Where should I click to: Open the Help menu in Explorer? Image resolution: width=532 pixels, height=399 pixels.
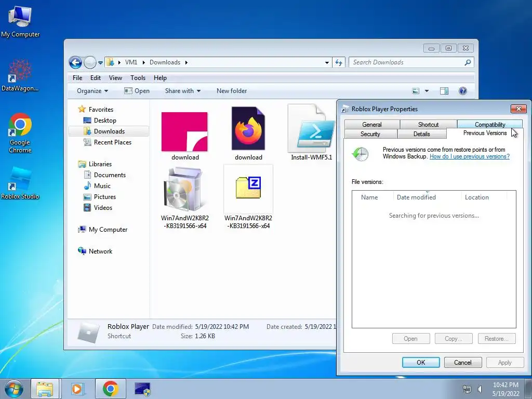click(160, 78)
